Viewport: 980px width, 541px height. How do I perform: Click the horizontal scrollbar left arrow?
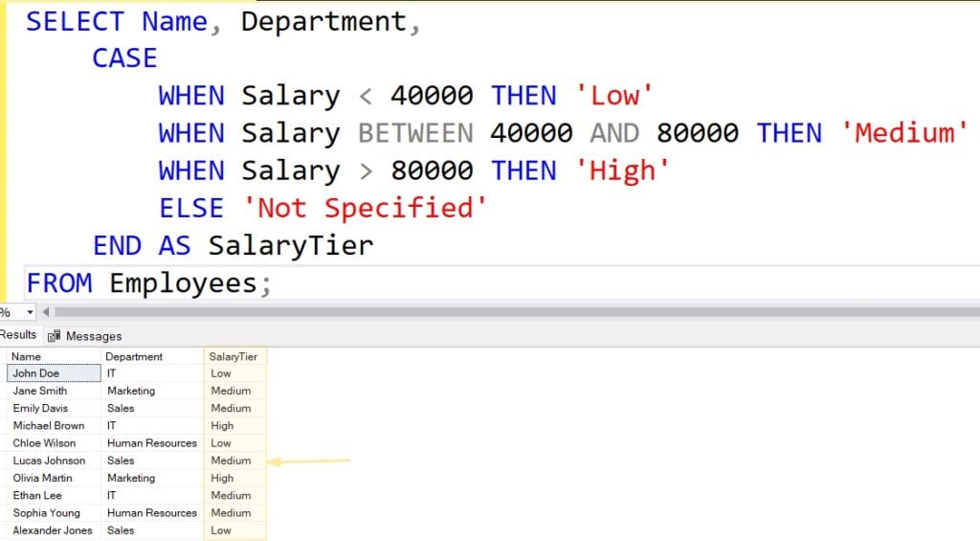click(46, 311)
